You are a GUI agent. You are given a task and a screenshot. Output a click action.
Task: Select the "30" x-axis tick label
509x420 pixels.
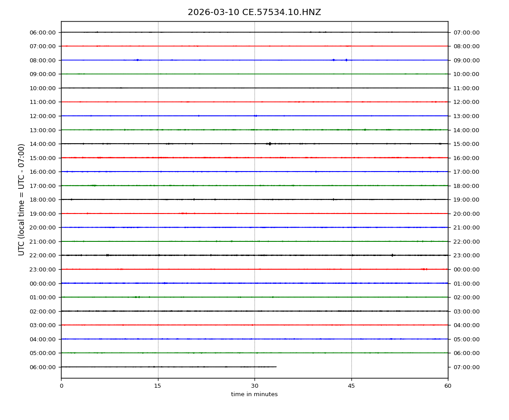point(254,386)
